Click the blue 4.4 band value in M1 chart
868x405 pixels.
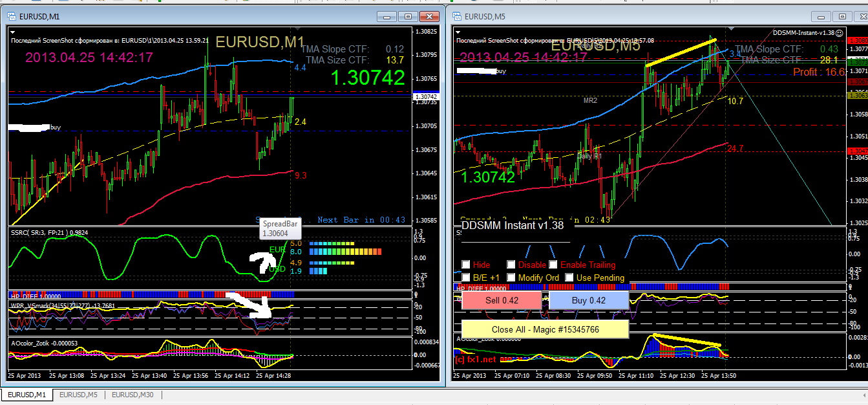[301, 67]
